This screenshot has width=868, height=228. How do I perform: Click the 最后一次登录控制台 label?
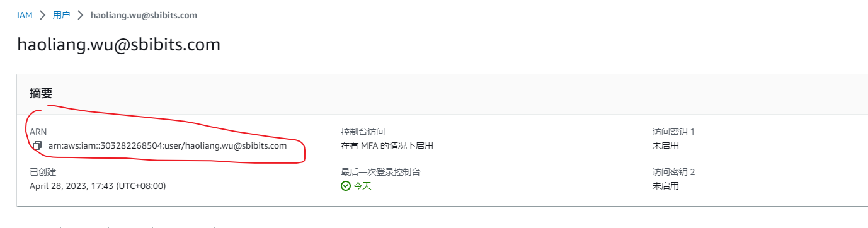pos(380,172)
